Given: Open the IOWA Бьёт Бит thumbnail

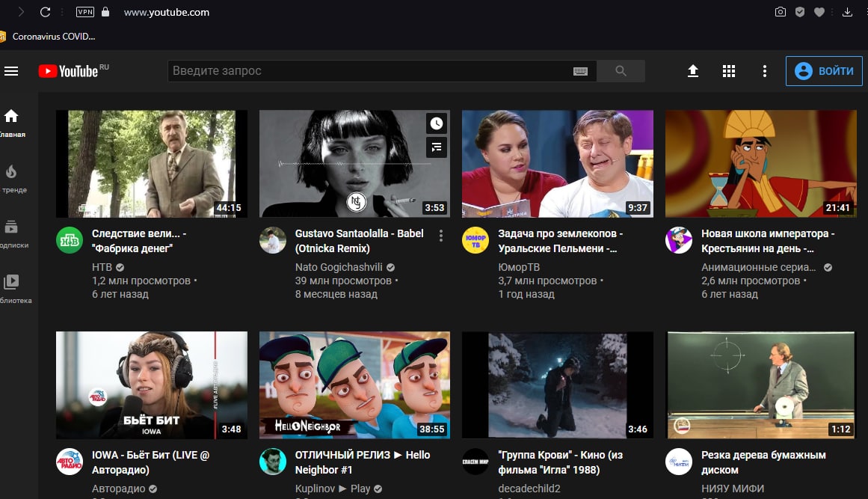Looking at the screenshot, I should coord(152,385).
